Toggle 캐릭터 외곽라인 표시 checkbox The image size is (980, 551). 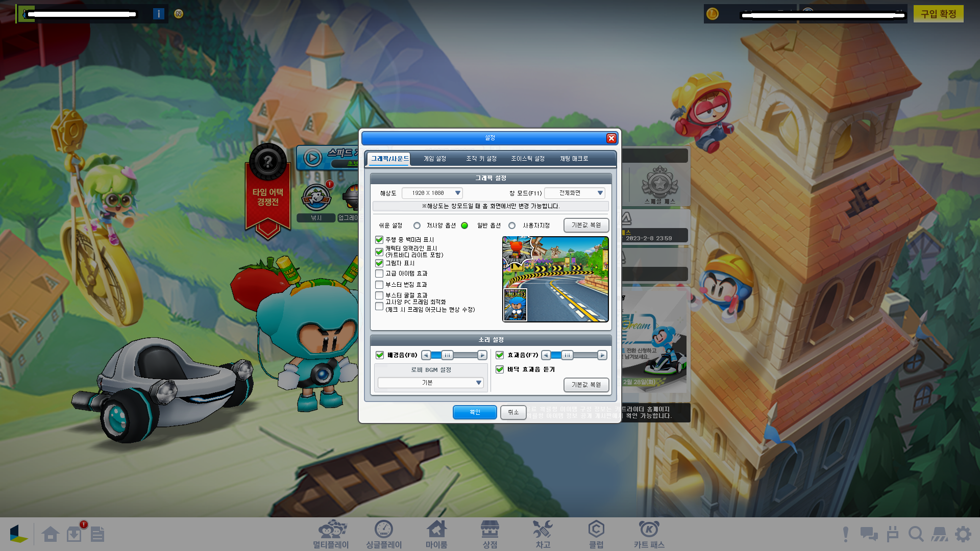[379, 252]
